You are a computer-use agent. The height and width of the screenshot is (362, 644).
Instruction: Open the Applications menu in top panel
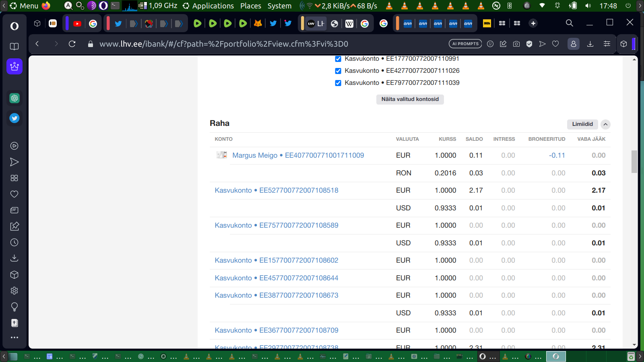[208, 6]
